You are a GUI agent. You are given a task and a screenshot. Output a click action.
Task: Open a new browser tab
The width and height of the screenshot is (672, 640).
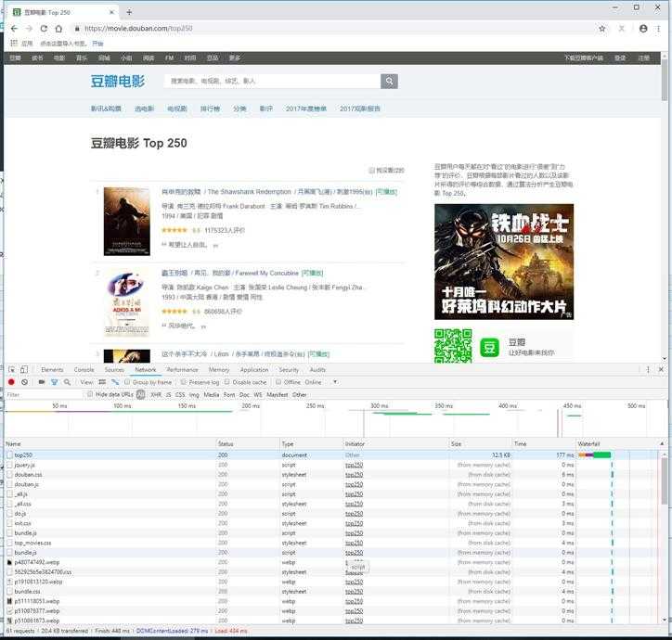(x=129, y=12)
